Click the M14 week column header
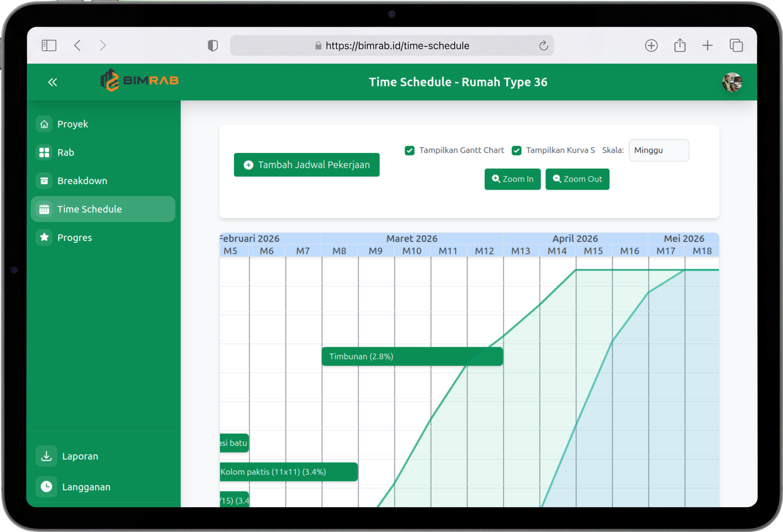783x532 pixels. pyautogui.click(x=557, y=251)
